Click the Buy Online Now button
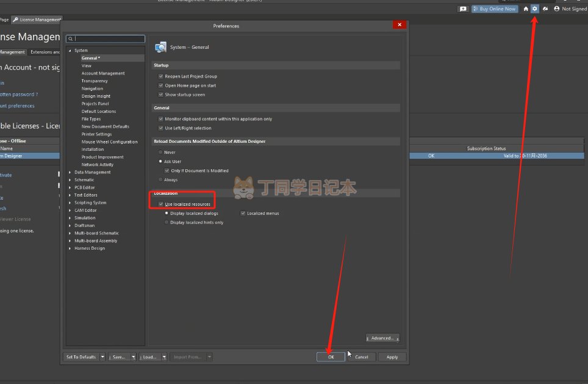588x384 pixels. point(494,9)
